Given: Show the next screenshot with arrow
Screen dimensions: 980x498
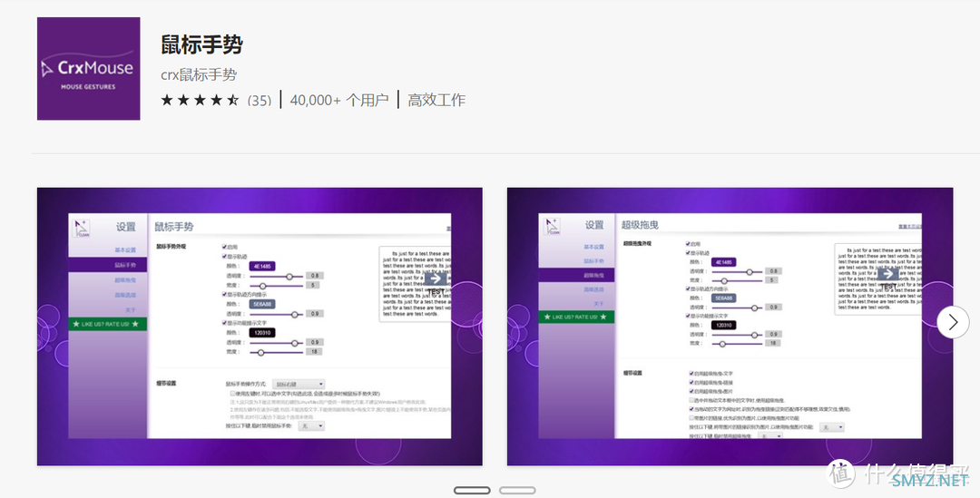Looking at the screenshot, I should point(953,322).
